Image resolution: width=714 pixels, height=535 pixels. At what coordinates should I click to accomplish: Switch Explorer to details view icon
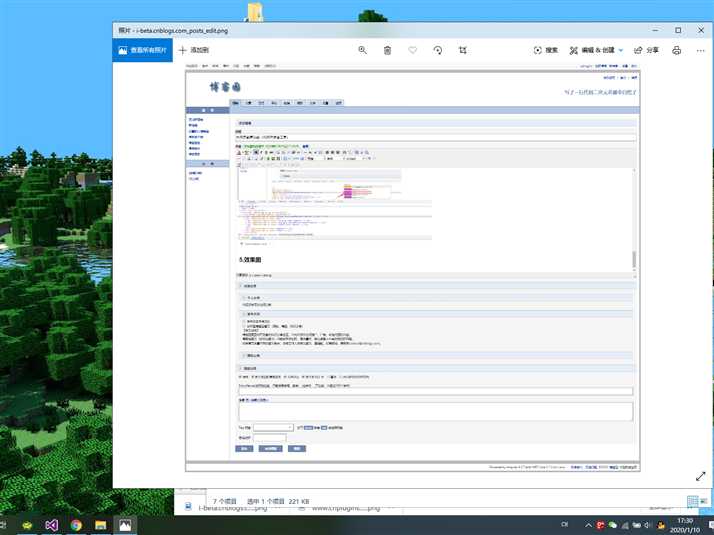coord(692,501)
